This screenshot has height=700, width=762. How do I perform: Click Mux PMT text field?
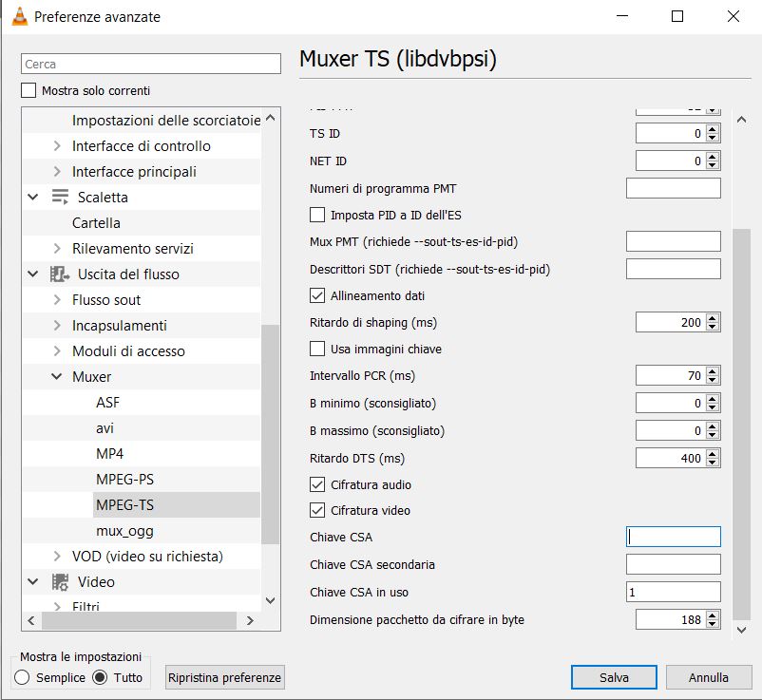coord(673,241)
